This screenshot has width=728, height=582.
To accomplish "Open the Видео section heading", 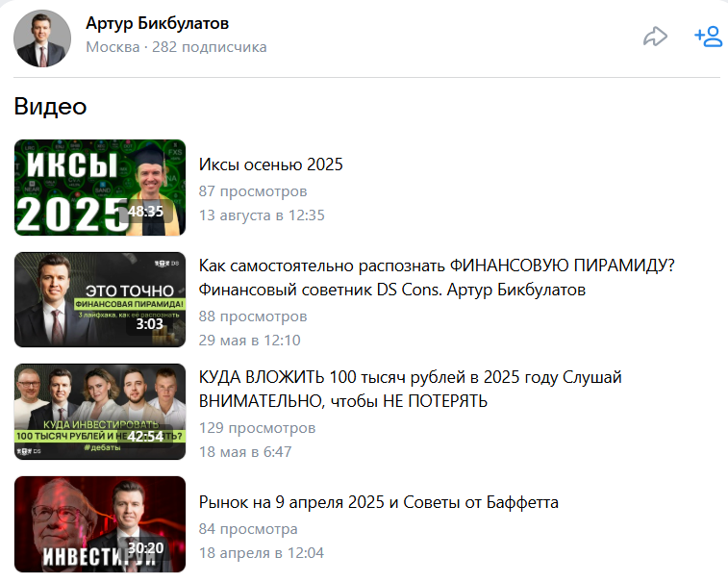I will coord(50,107).
